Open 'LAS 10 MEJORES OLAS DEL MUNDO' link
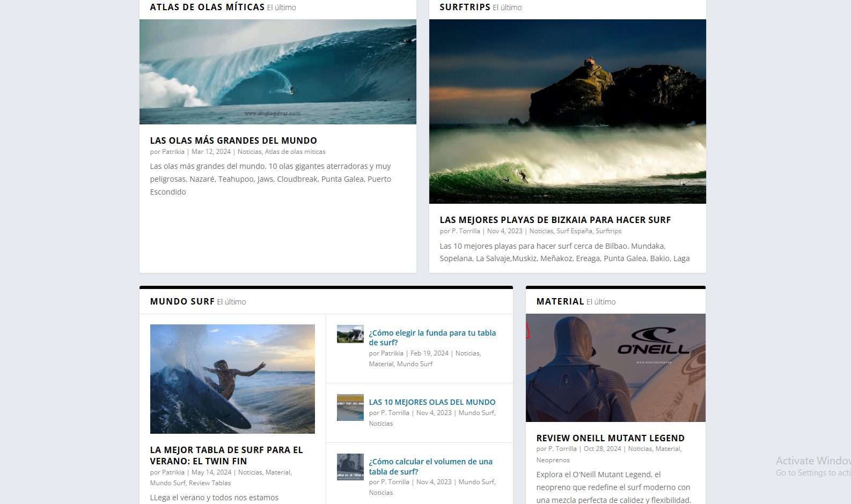 (x=432, y=402)
